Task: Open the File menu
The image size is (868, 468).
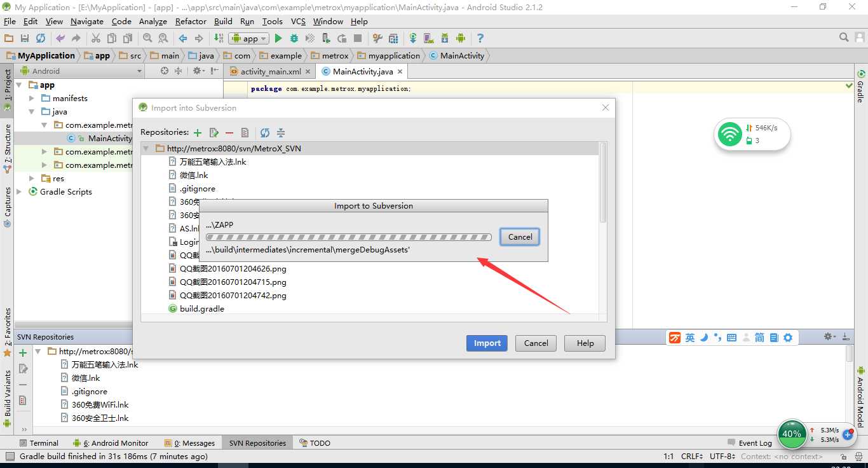Action: pyautogui.click(x=10, y=21)
